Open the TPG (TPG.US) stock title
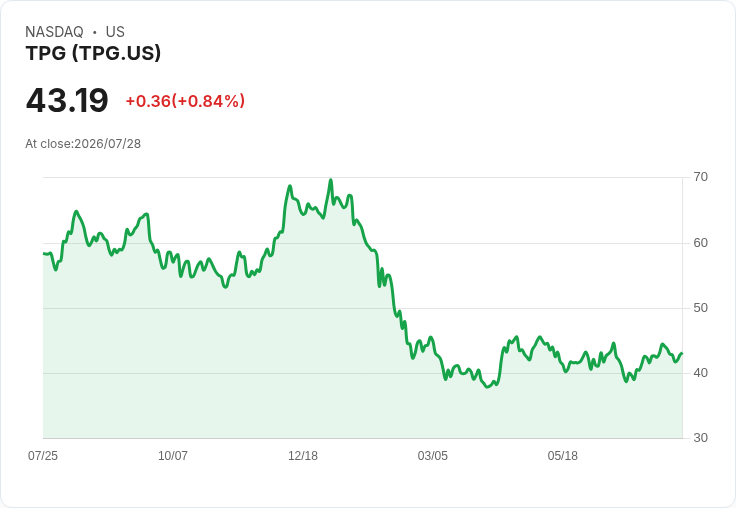 click(93, 53)
